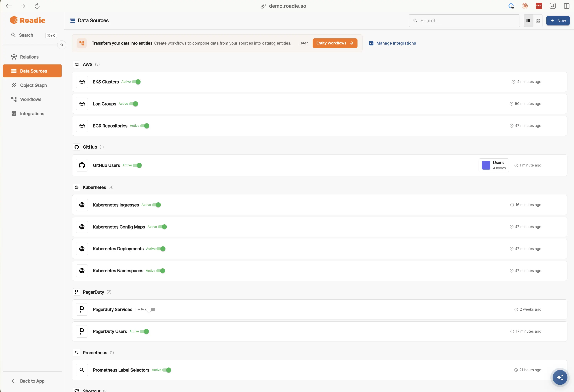Select the Relations sidebar icon
This screenshot has width=574, height=392.
(14, 57)
